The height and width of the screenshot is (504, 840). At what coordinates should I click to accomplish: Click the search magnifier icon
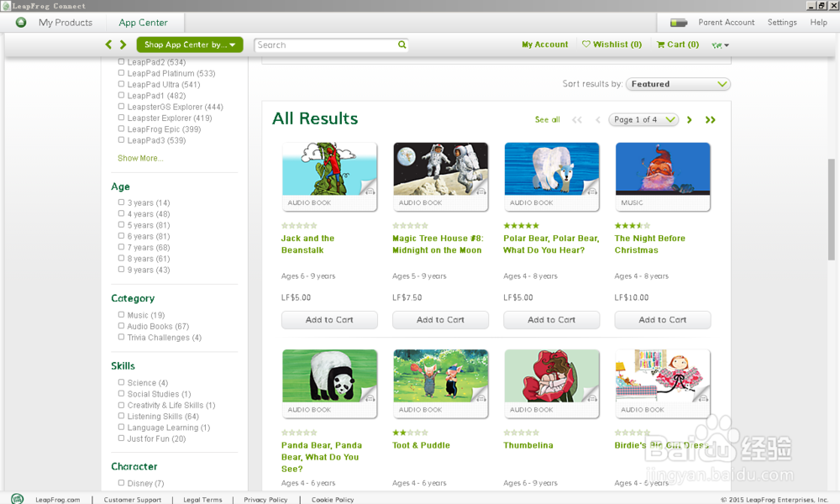coord(402,45)
